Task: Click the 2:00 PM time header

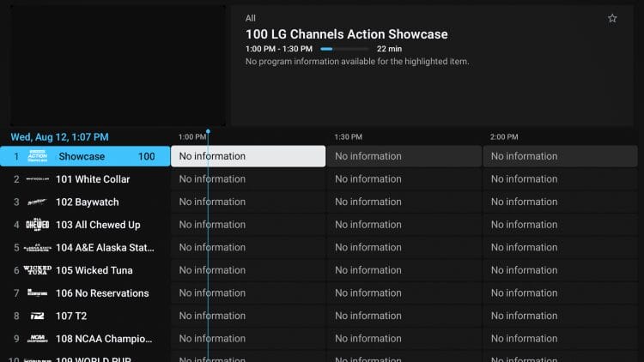Action: click(504, 136)
